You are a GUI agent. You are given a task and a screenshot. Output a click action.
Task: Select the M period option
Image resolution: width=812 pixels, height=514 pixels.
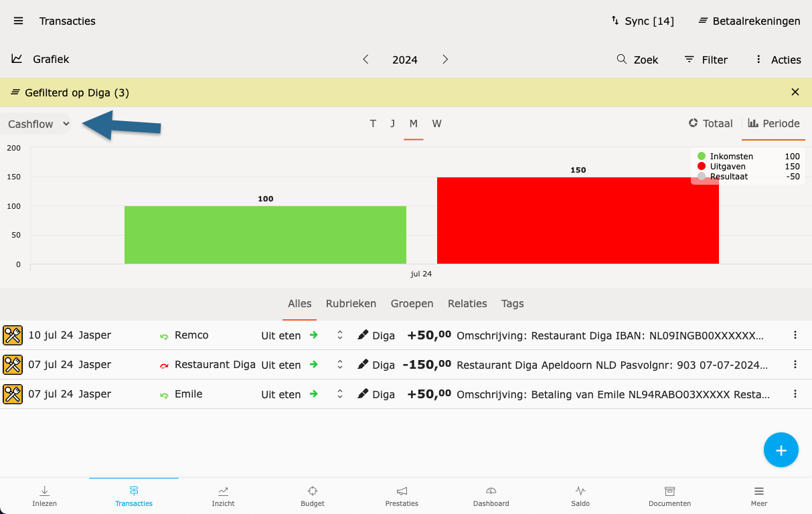point(414,123)
